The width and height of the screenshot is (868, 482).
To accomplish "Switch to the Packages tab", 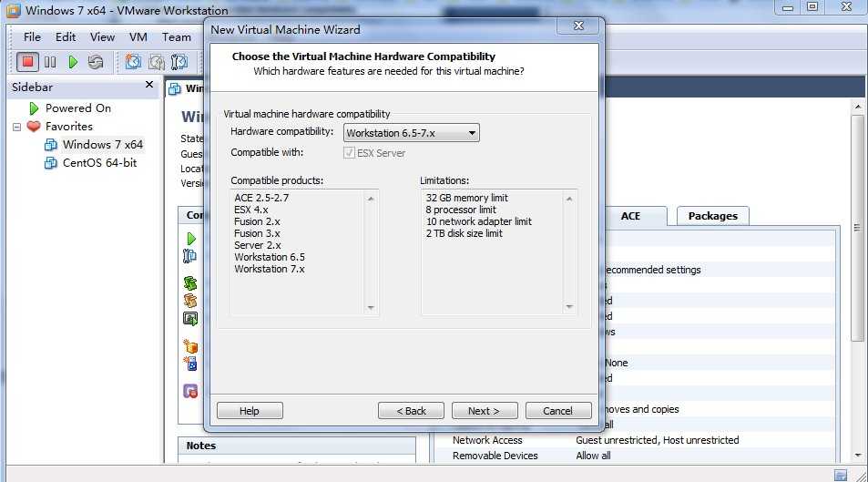I will coord(713,216).
